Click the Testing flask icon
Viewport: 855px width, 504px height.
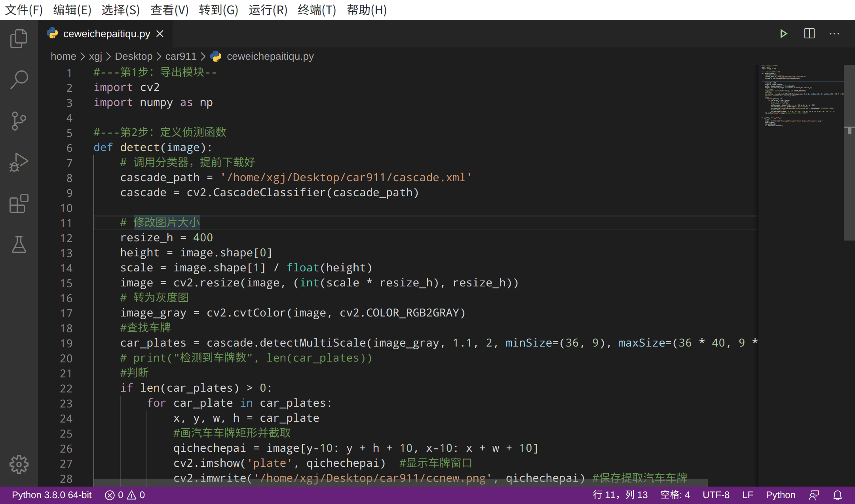(x=17, y=244)
